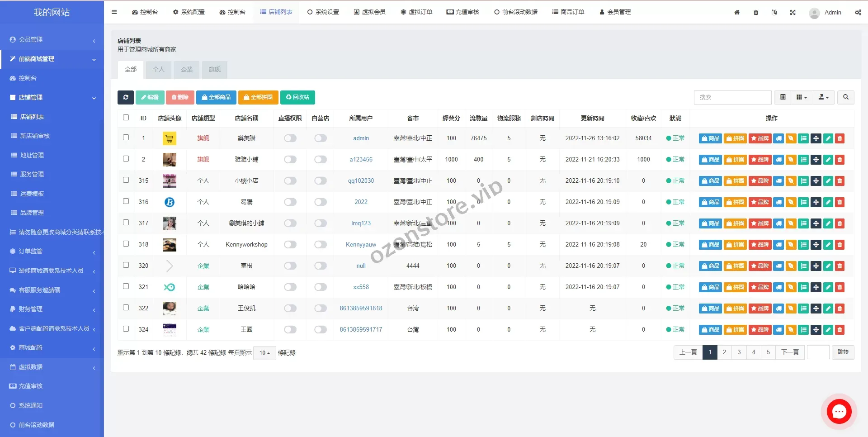Toggle the 直播权限 switch for 樂美購

pos(290,138)
